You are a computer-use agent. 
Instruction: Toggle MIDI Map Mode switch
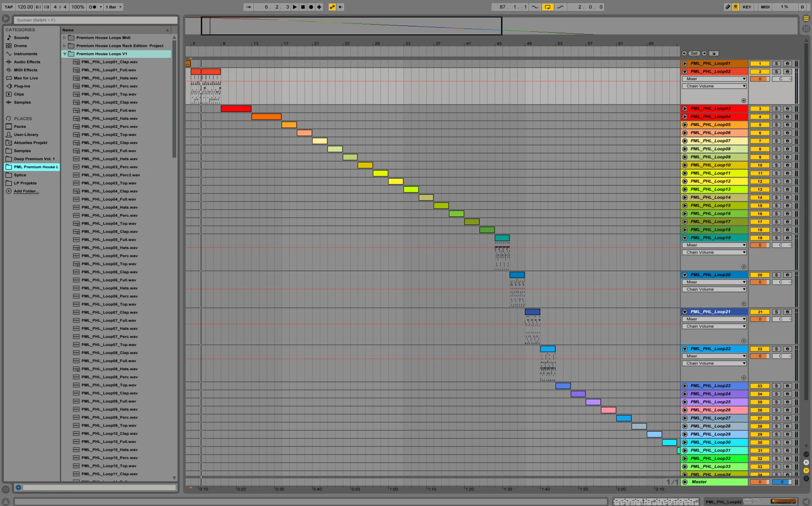point(765,7)
